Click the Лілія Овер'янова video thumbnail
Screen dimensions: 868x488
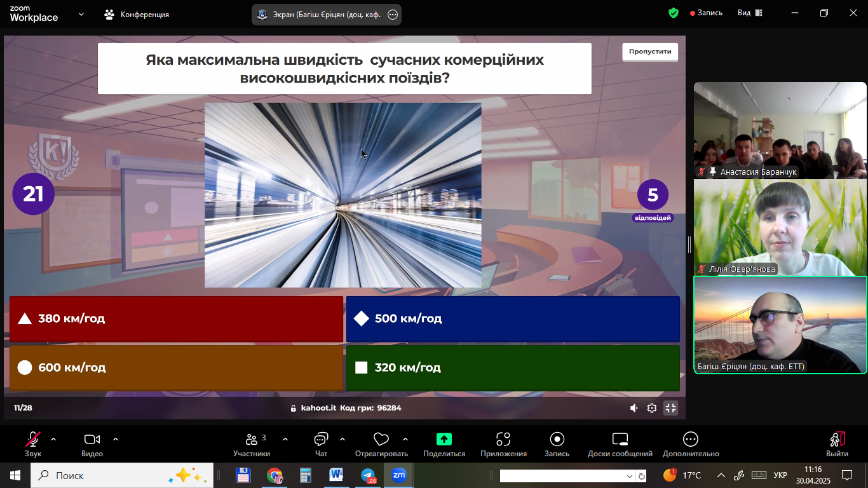(780, 227)
